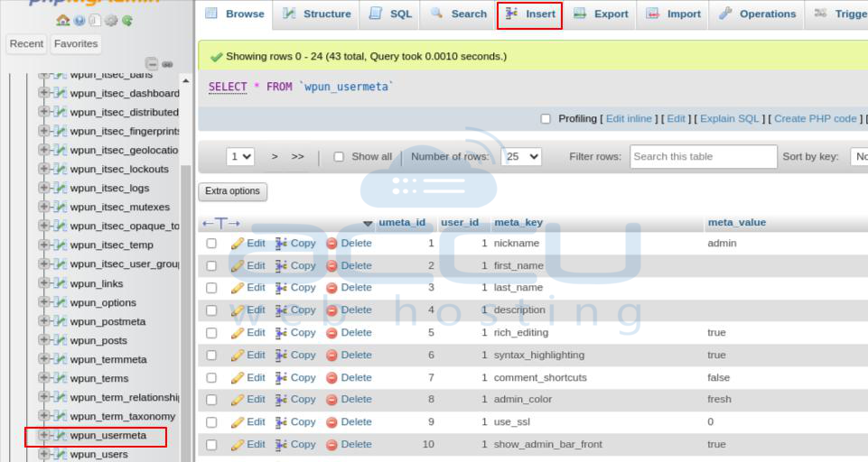The image size is (868, 462).
Task: Click the Edit inline link
Action: [629, 118]
